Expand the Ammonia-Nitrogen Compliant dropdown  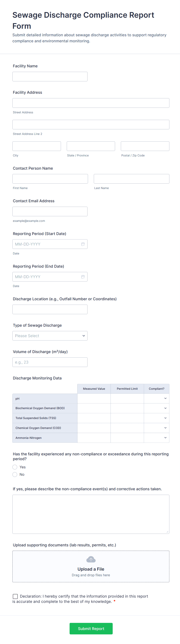(157, 438)
